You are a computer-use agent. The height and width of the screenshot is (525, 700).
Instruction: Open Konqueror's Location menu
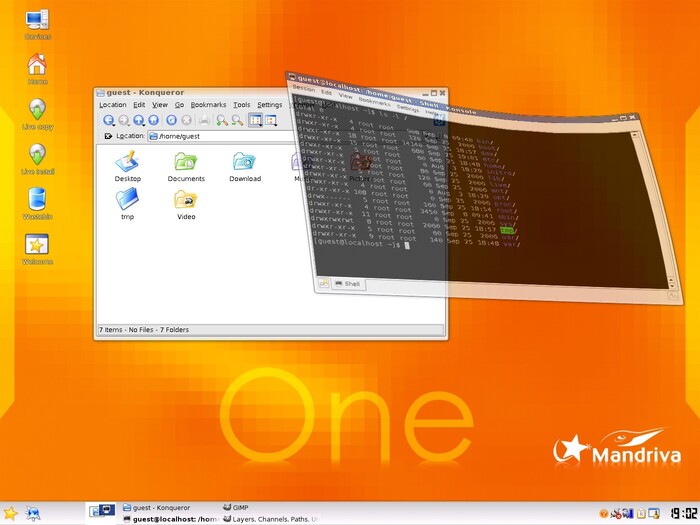tap(112, 104)
